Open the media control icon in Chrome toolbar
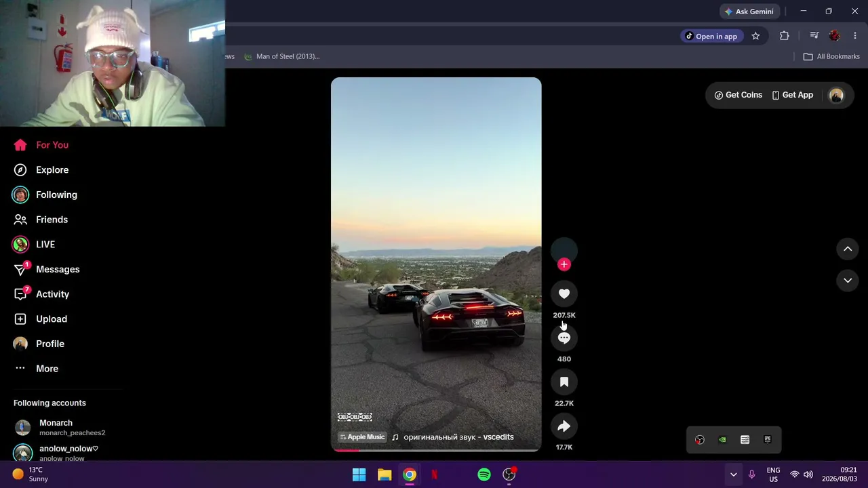Viewport: 868px width, 488px height. click(x=814, y=36)
